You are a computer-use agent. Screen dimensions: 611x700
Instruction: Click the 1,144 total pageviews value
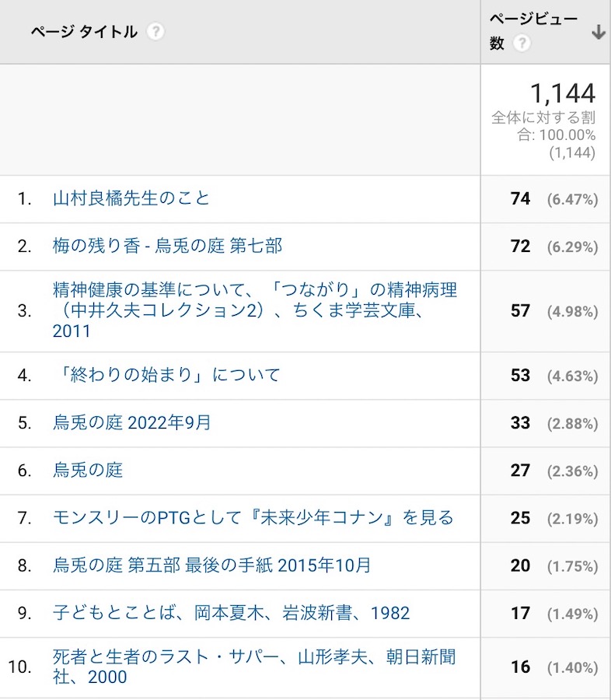563,94
